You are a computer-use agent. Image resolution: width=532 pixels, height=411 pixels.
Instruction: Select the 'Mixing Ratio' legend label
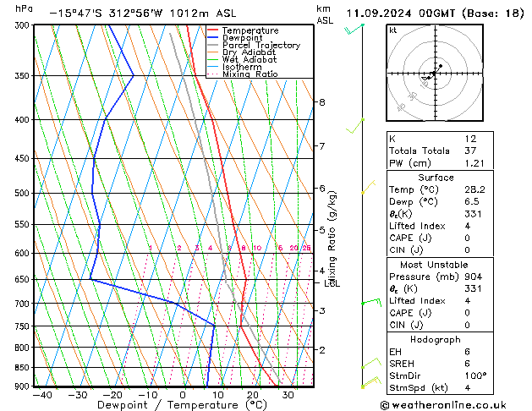pos(250,74)
